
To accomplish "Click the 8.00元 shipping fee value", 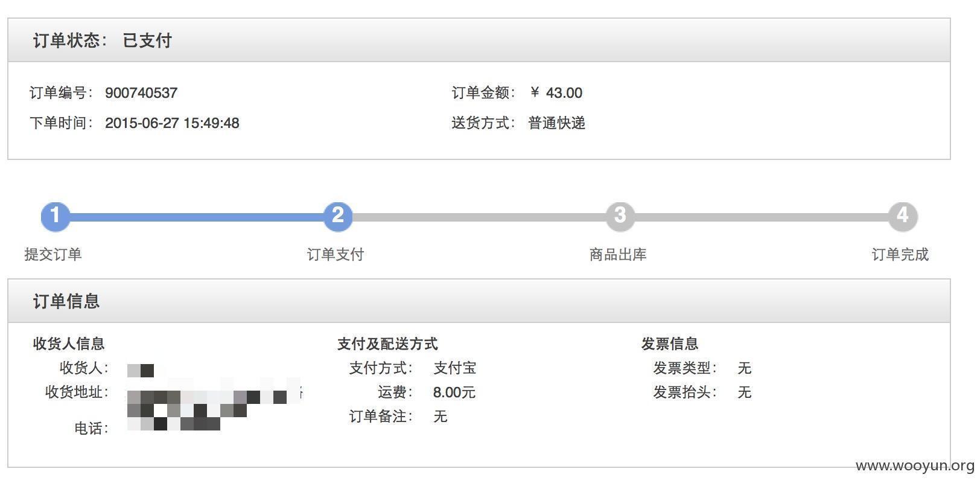I will [x=454, y=392].
